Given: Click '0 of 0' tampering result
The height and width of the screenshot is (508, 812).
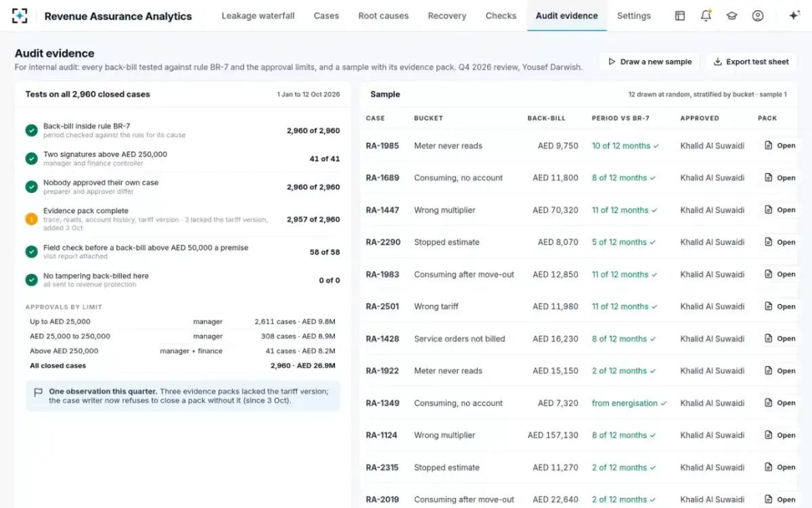Looking at the screenshot, I should (330, 280).
